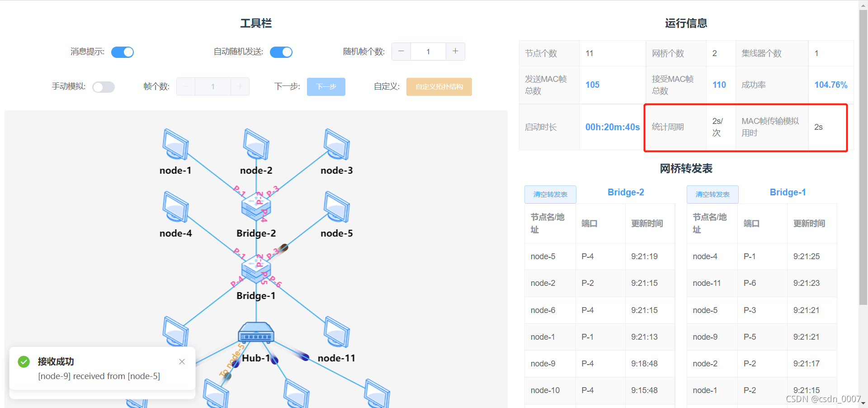Clear the Bridge-2 forwarding table

(x=550, y=194)
